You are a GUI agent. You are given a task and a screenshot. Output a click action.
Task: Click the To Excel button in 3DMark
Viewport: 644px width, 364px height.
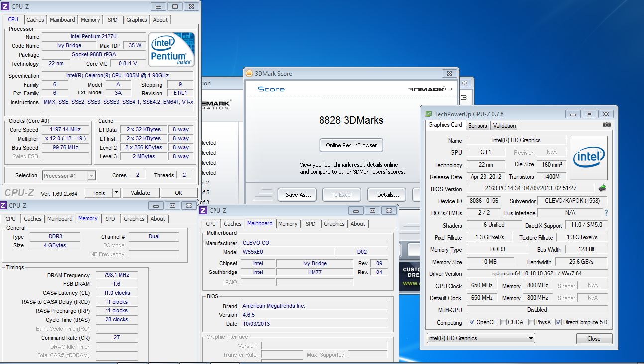(x=341, y=195)
